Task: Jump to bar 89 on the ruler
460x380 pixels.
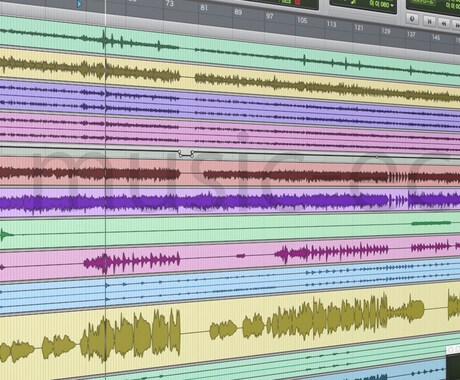Action: click(238, 12)
